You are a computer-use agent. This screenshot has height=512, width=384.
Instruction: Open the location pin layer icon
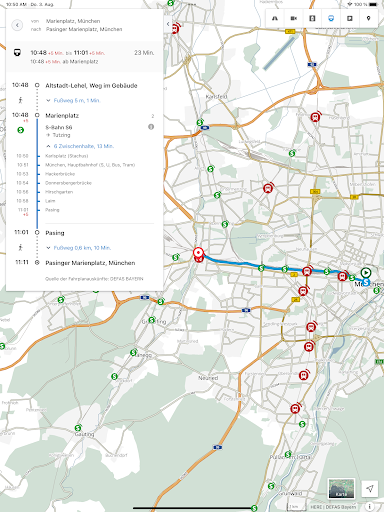(x=368, y=18)
